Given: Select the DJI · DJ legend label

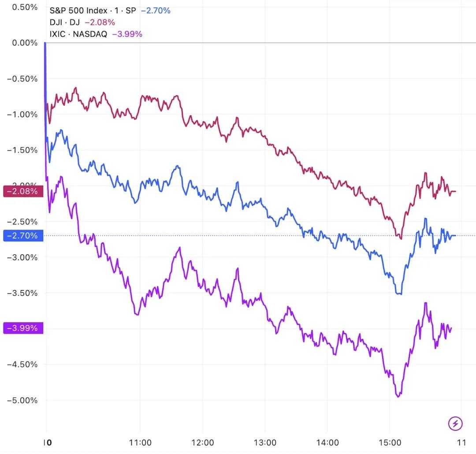Looking at the screenshot, I should coord(65,22).
